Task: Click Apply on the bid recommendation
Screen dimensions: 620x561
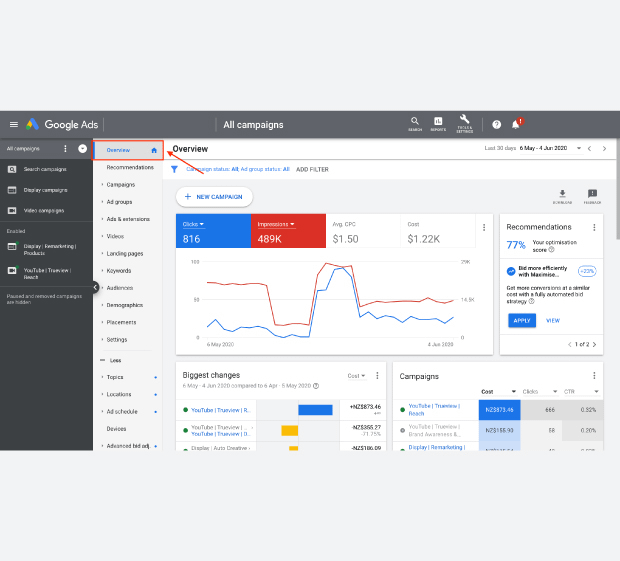Action: pyautogui.click(x=521, y=320)
